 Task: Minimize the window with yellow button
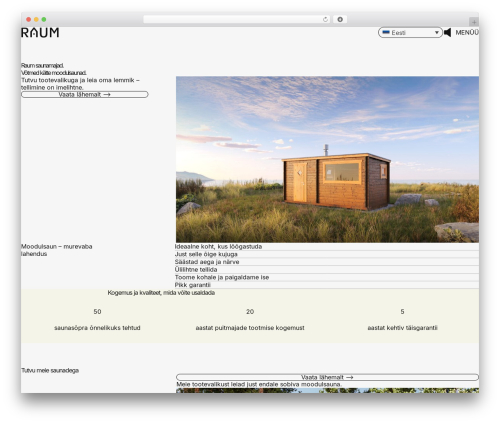36,19
